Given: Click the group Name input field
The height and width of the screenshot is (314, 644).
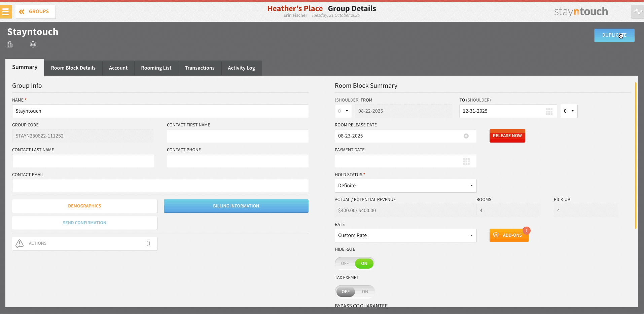Looking at the screenshot, I should coord(160,111).
